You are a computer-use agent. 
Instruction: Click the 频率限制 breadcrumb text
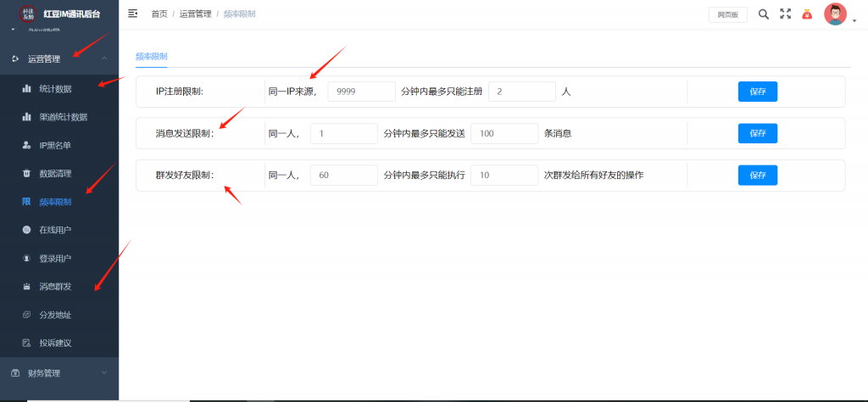[239, 14]
